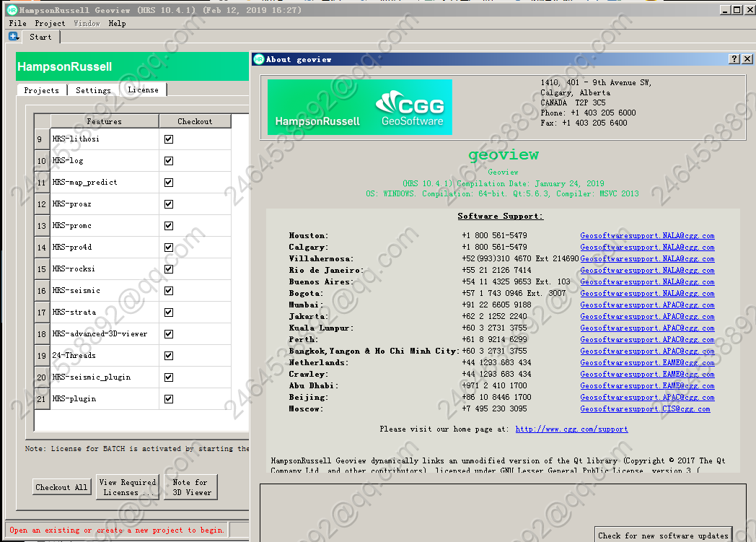Open the Jakarta support email link
This screenshot has height=542, width=756.
click(x=647, y=316)
